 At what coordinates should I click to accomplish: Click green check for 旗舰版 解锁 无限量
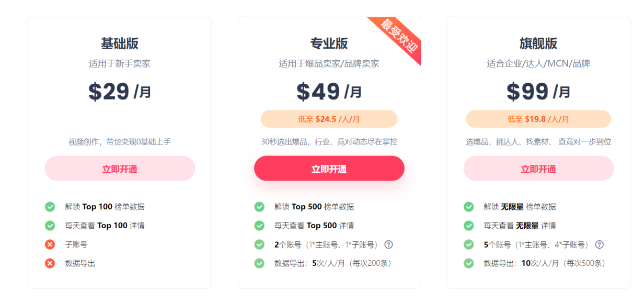point(469,207)
